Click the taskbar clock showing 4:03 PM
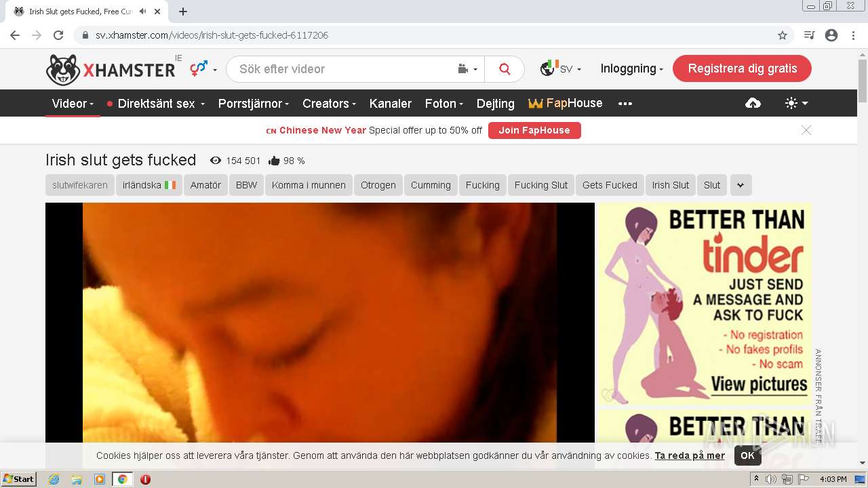The image size is (868, 488). tap(833, 479)
